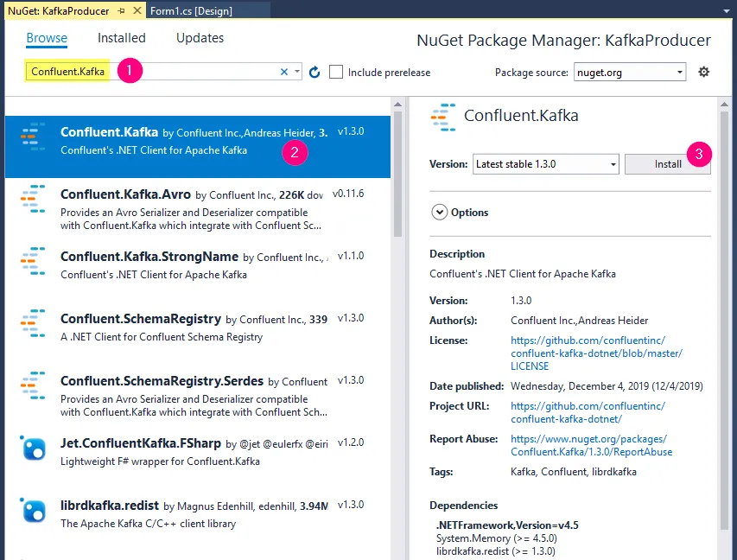The image size is (737, 560).
Task: Click the package list scrollbar thumb
Action: pos(397,174)
